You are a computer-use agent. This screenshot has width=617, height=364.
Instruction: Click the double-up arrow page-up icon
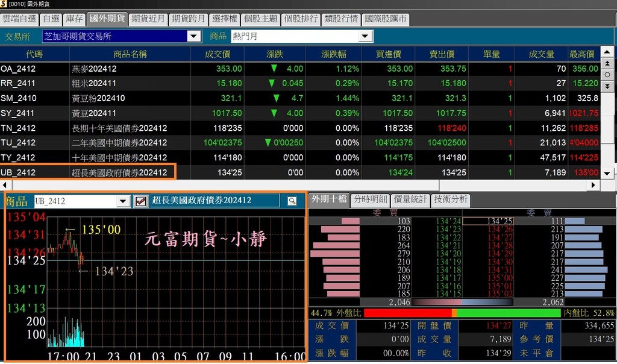point(607,63)
